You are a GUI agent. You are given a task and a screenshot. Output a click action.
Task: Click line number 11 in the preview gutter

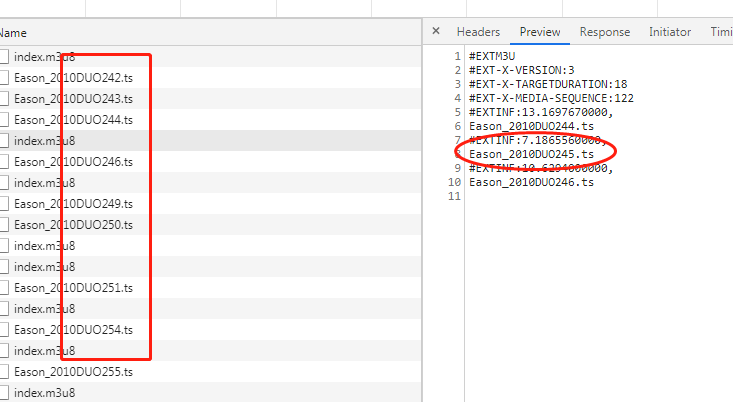point(454,196)
